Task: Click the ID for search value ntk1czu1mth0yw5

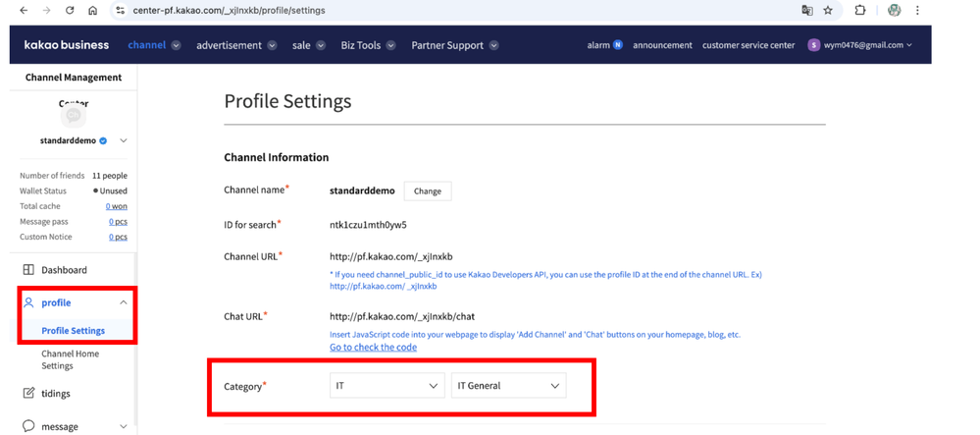Action: click(x=368, y=224)
